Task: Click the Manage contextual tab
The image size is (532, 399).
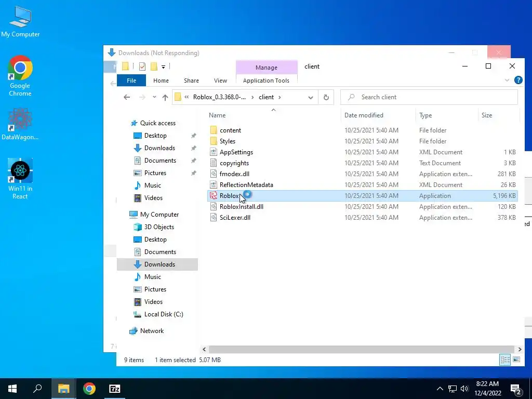Action: pyautogui.click(x=267, y=67)
